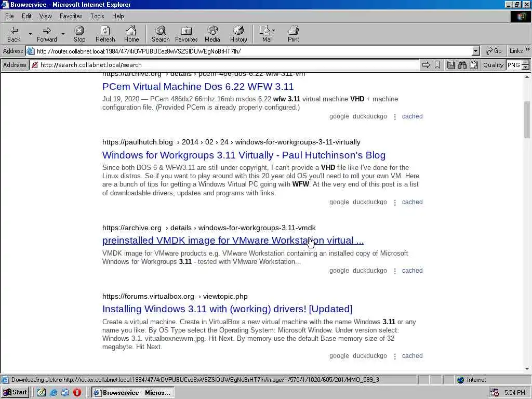
Task: Click the scrollbar up arrow
Action: [527, 77]
